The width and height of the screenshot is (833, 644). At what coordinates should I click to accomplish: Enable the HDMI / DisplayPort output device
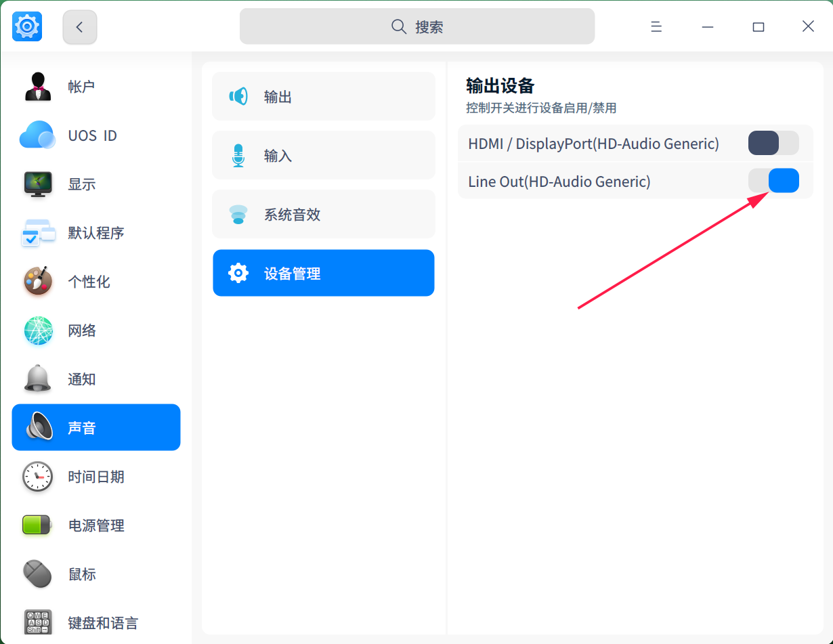(775, 143)
